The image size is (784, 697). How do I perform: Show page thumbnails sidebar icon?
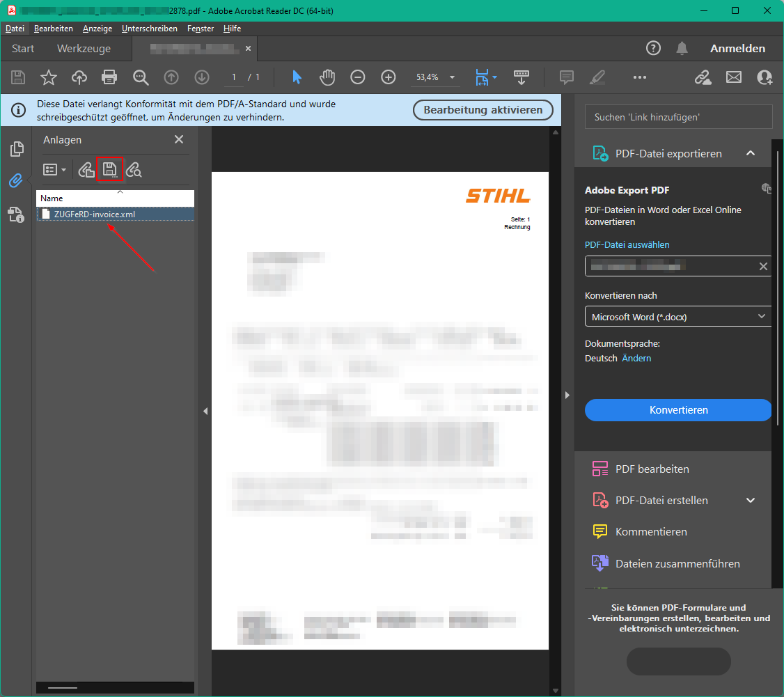point(17,148)
